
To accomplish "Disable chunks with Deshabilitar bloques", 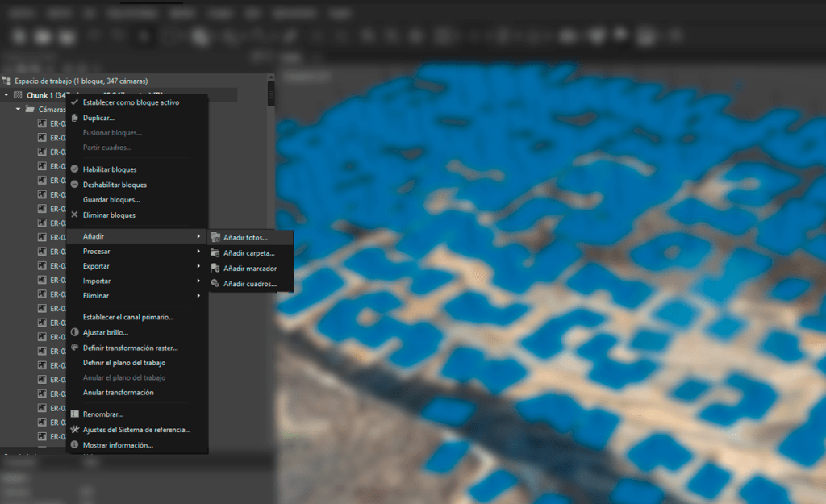I will (115, 185).
